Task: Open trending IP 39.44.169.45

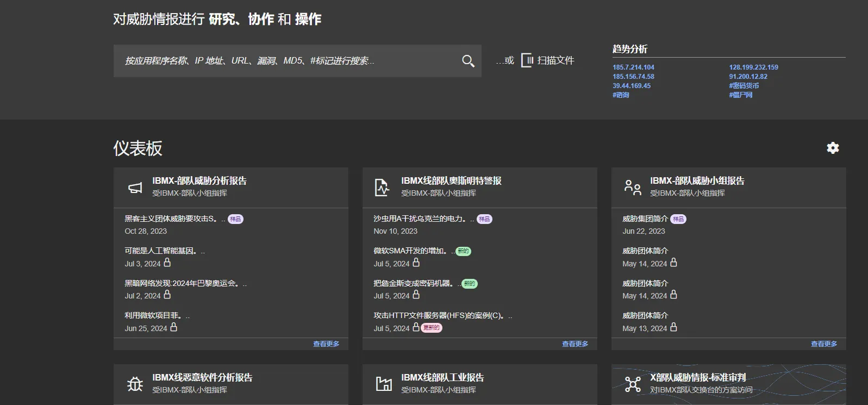Action: (632, 86)
